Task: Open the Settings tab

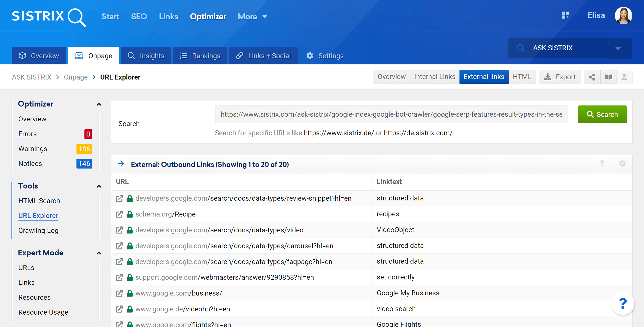Action: [325, 56]
